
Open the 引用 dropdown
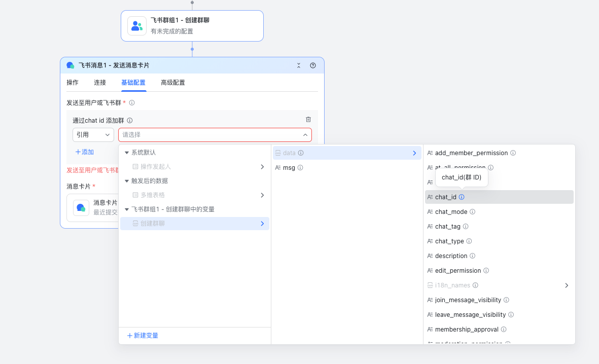[93, 135]
